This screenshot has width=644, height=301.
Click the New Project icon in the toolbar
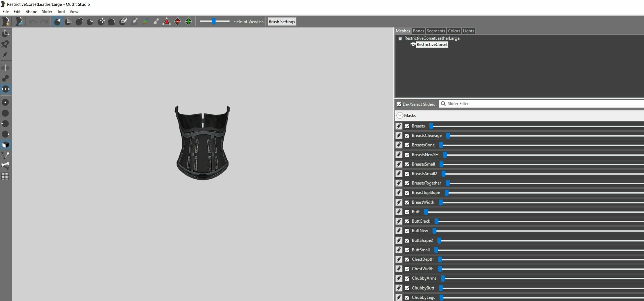6,21
